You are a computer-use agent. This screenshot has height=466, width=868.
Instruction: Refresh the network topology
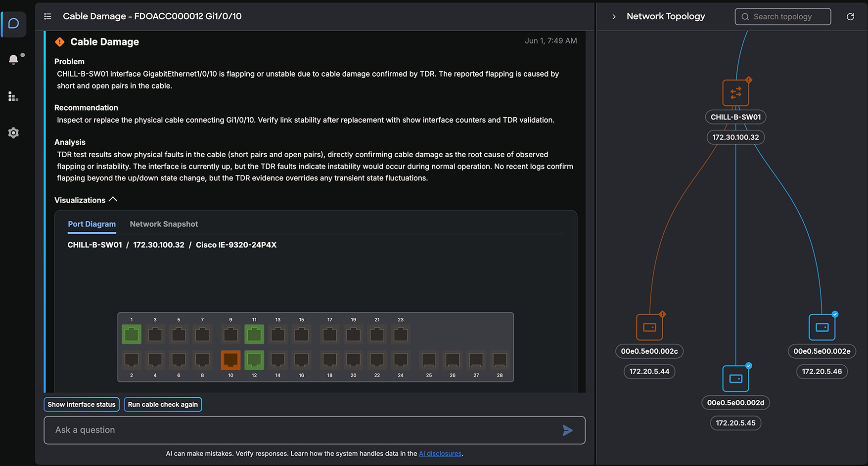(850, 17)
